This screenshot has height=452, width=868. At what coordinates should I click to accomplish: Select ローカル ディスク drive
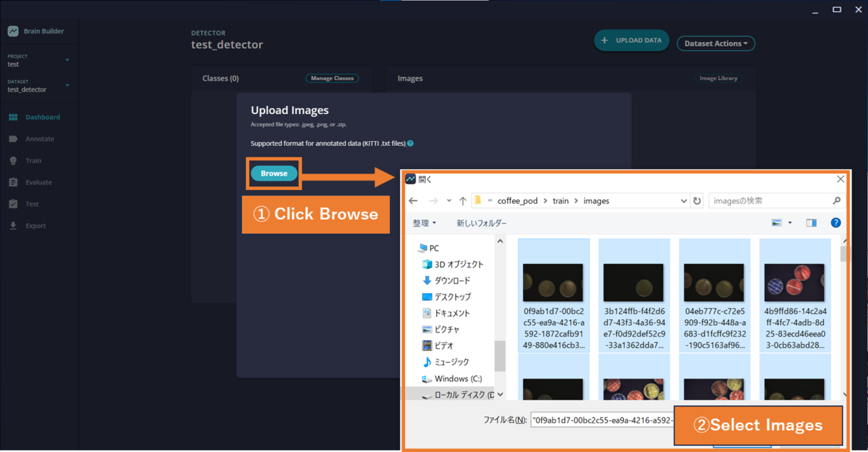[458, 395]
